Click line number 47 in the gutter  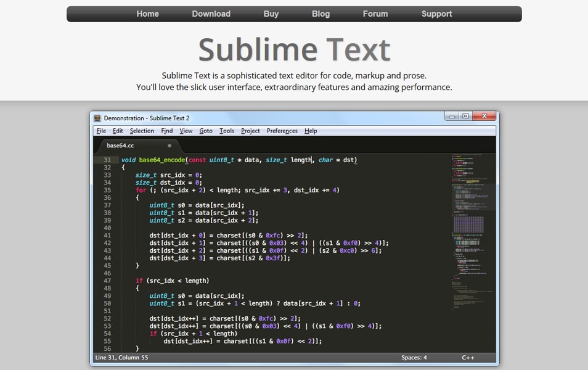coord(107,281)
